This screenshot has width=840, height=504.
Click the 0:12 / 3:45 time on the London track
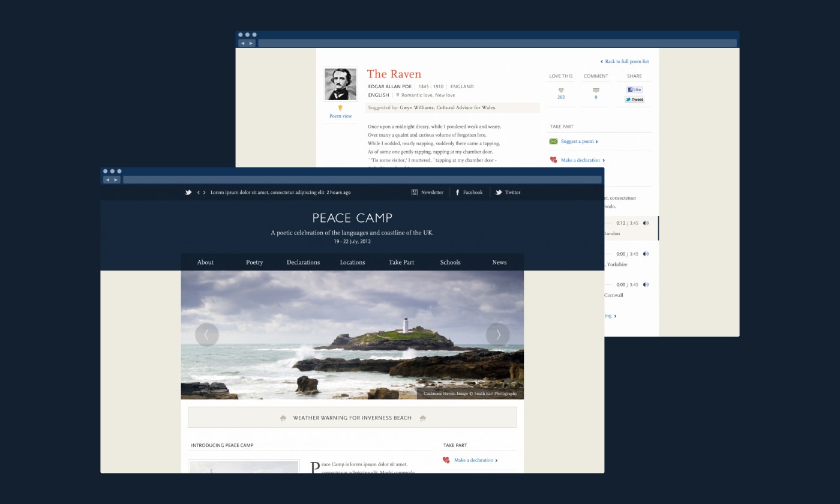pos(627,223)
